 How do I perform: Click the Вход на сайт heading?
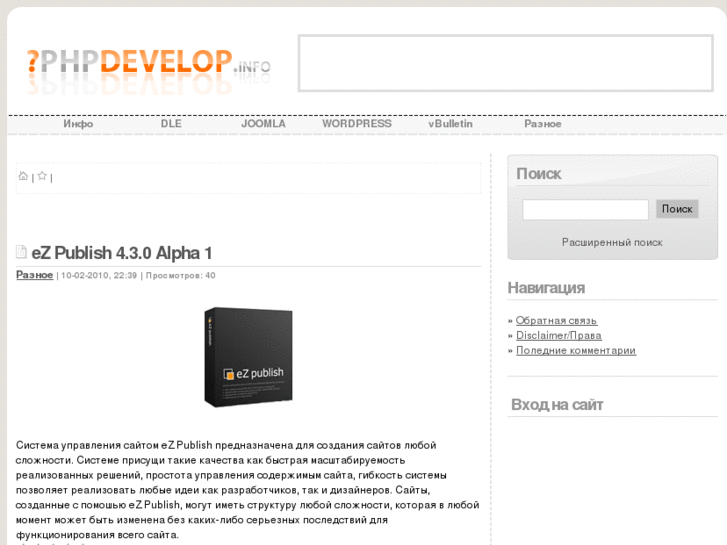(557, 405)
